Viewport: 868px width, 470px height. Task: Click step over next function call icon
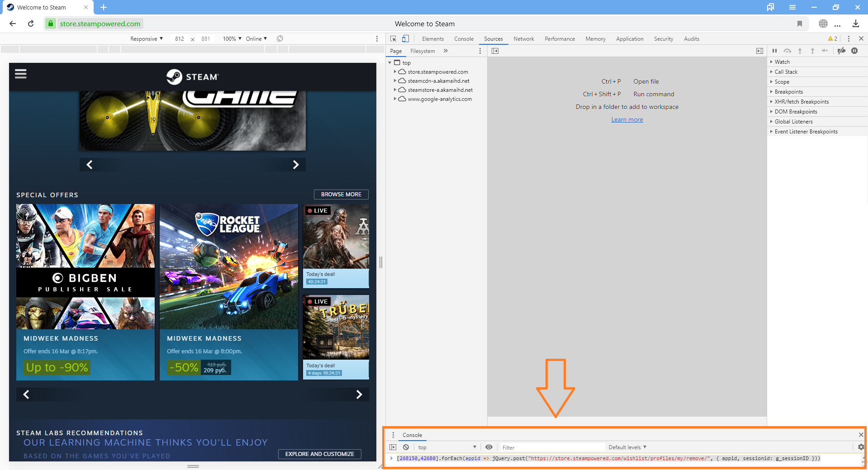(787, 51)
